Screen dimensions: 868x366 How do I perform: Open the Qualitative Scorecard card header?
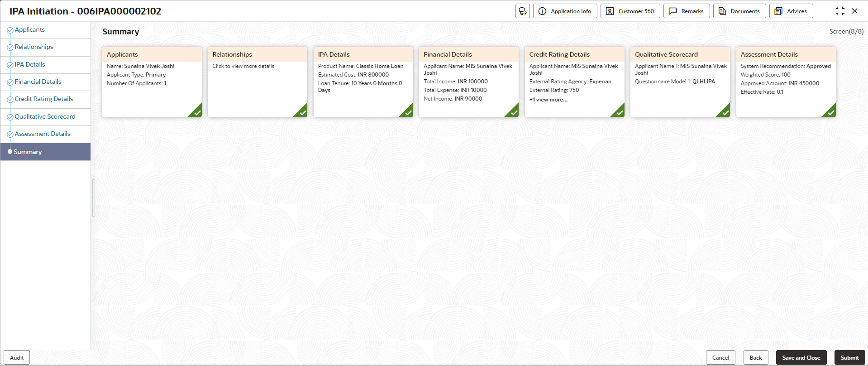[680, 54]
